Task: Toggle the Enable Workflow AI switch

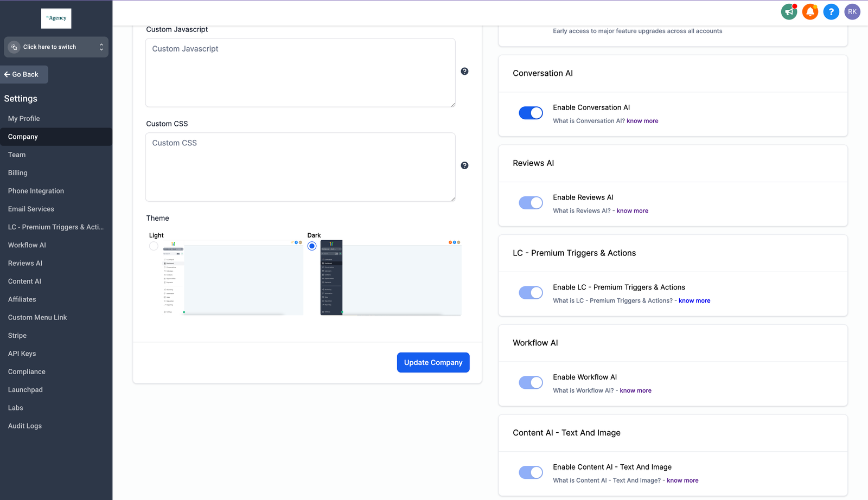Action: [531, 382]
